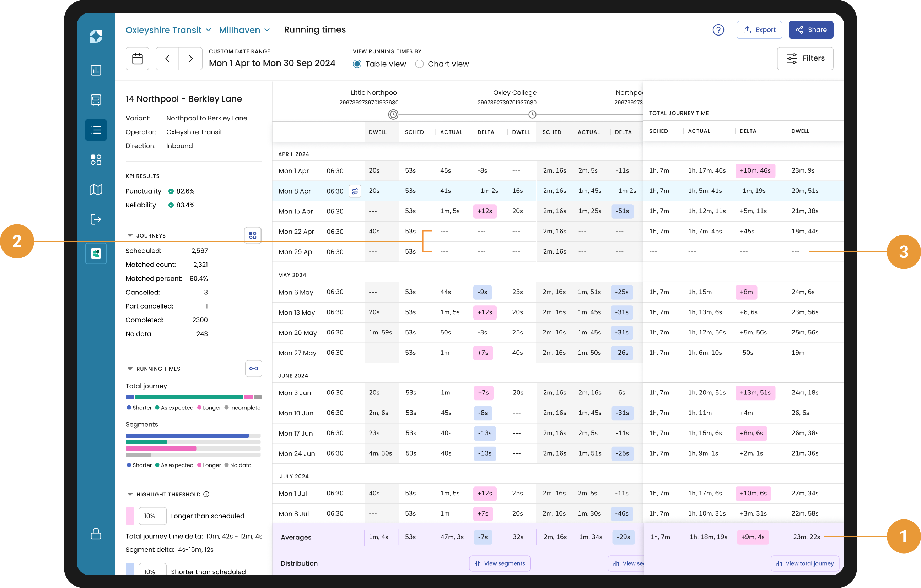Click the longer than scheduled 10% field
Image resolution: width=921 pixels, height=588 pixels.
[152, 516]
